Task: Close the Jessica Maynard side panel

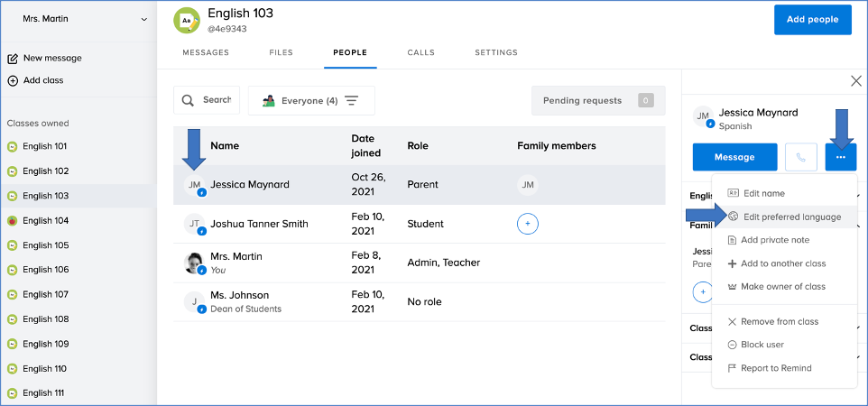Action: [x=855, y=81]
